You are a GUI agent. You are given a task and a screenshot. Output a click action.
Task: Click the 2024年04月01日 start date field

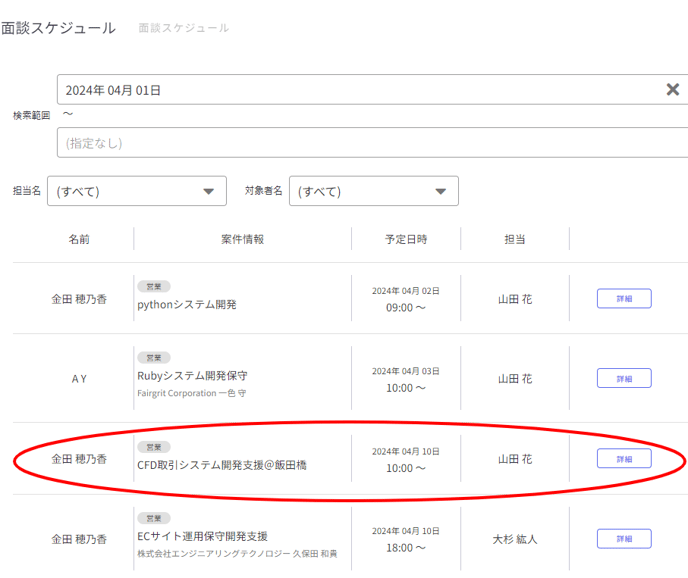[x=360, y=90]
